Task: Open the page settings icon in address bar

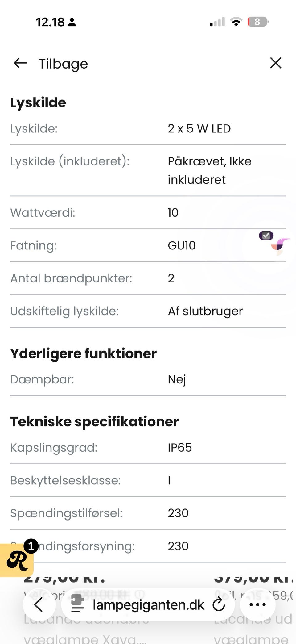Action: 78,604
